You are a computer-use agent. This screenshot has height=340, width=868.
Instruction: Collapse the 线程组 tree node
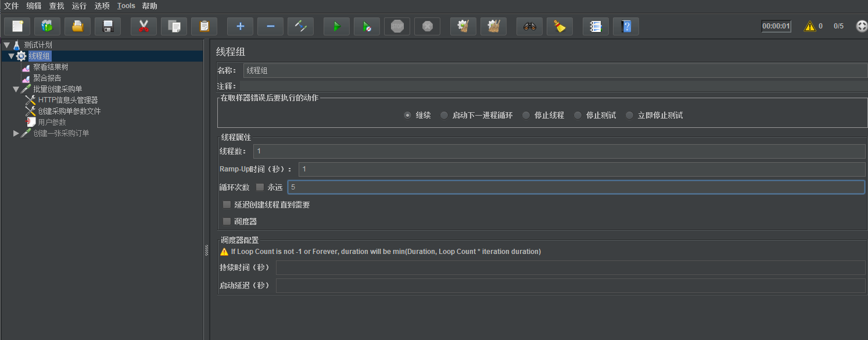coord(11,56)
